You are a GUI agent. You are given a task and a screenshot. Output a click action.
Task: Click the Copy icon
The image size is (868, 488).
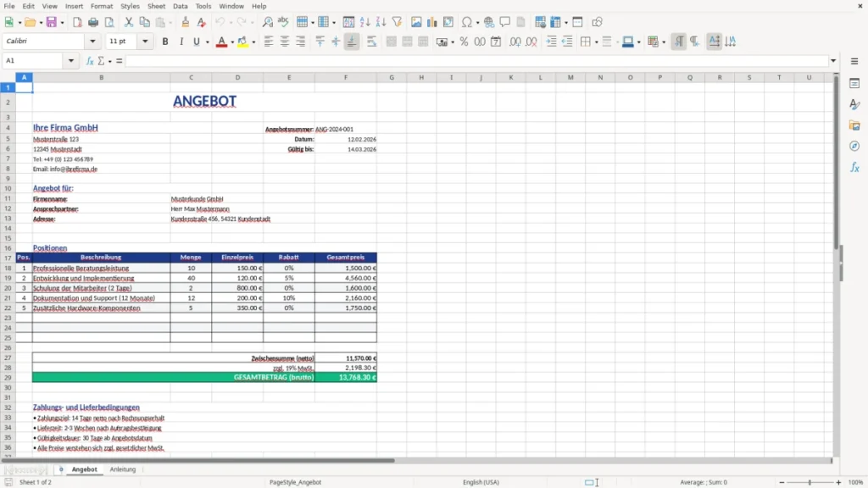coord(144,22)
